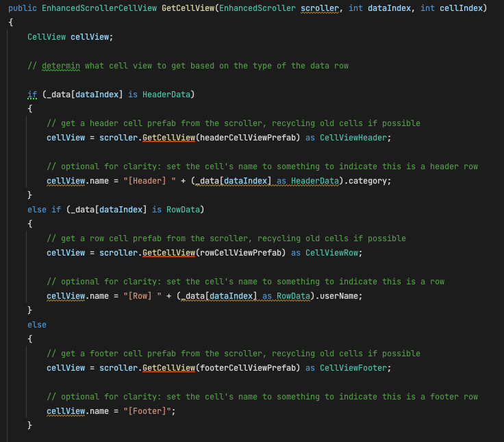
Task: Click the footerCellViewPrefab argument
Action: (x=248, y=368)
